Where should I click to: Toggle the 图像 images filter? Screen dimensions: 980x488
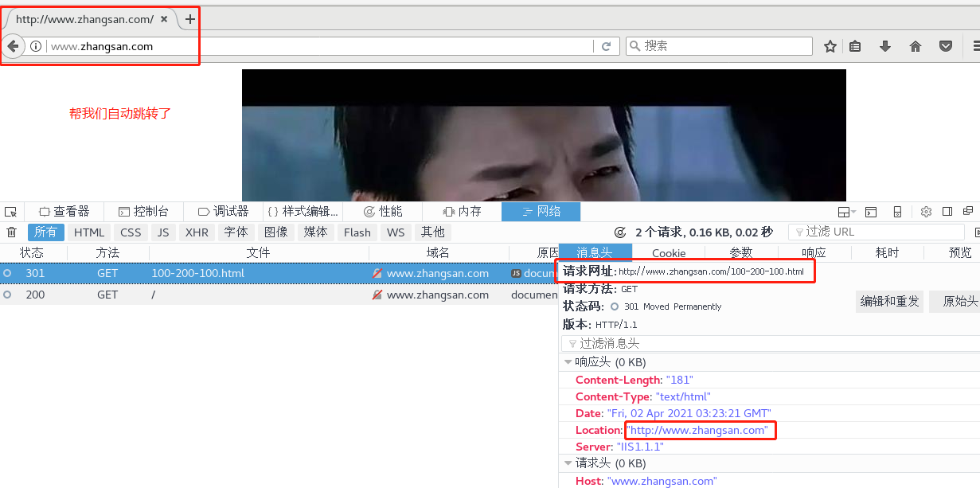pyautogui.click(x=275, y=232)
